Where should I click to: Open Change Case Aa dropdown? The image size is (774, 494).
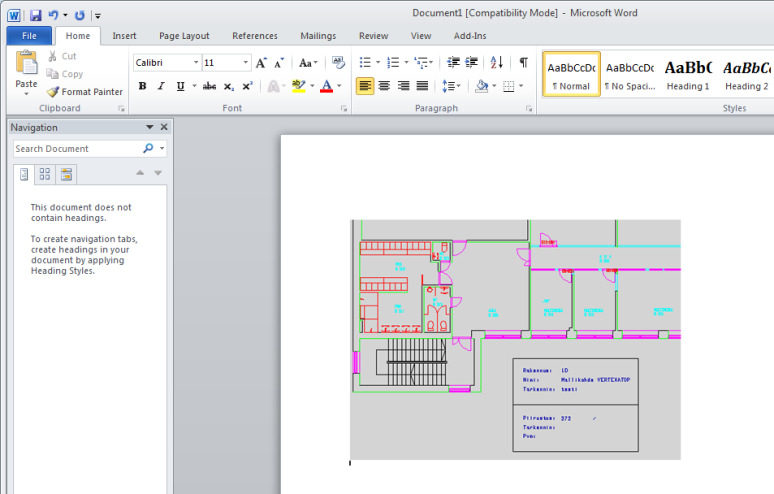click(x=308, y=63)
